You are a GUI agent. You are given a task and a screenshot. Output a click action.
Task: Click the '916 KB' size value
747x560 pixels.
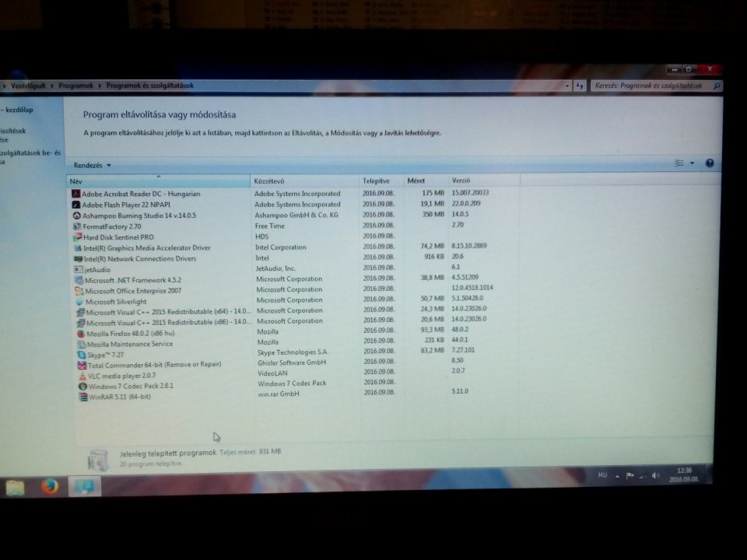click(434, 257)
